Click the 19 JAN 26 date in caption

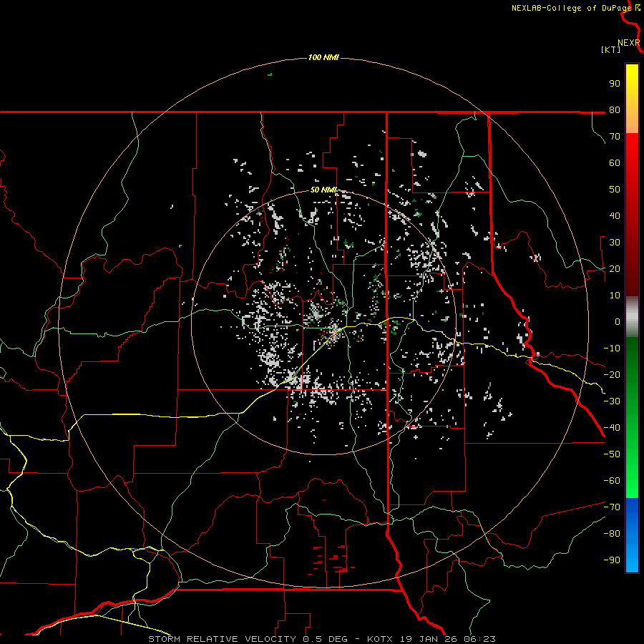coord(429,639)
